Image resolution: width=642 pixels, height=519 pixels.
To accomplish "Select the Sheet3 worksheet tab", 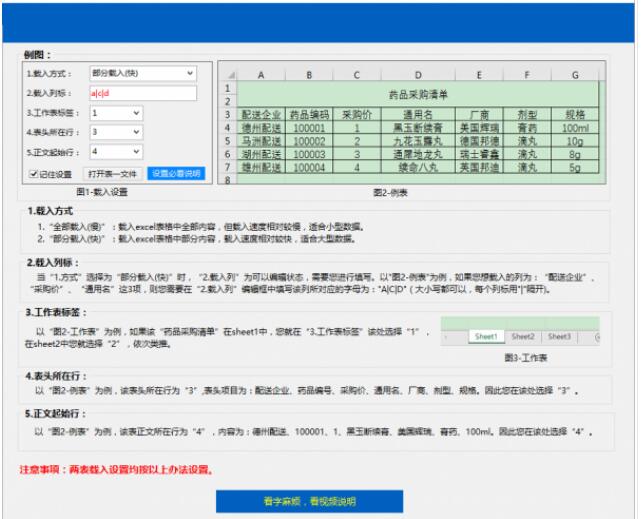I will 559,337.
